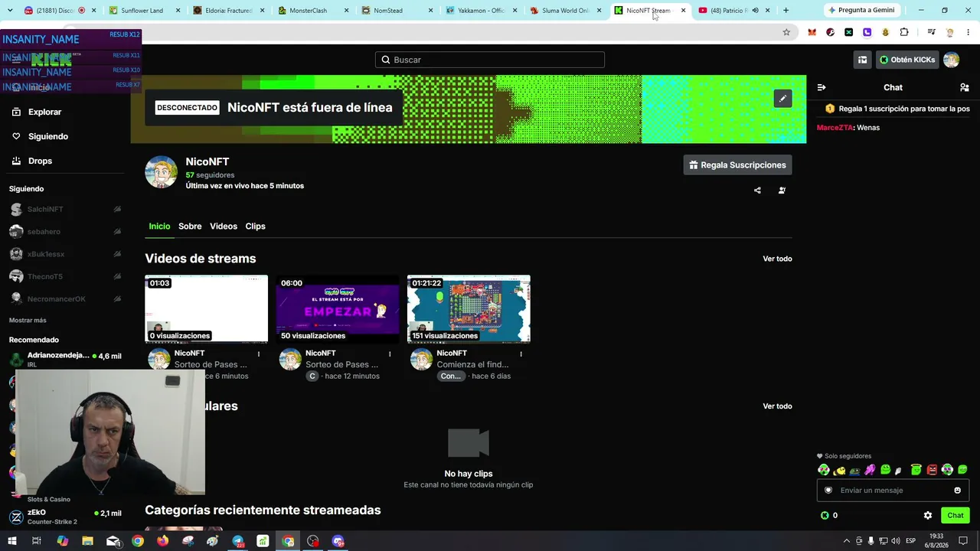Screen dimensions: 980x551
Task: Open the 06:00 'Empezar' video thumbnail
Action: tap(338, 309)
